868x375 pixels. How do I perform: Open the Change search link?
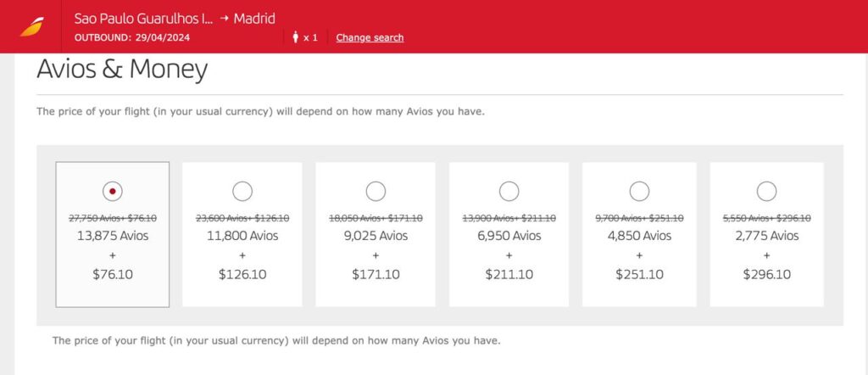tap(370, 37)
